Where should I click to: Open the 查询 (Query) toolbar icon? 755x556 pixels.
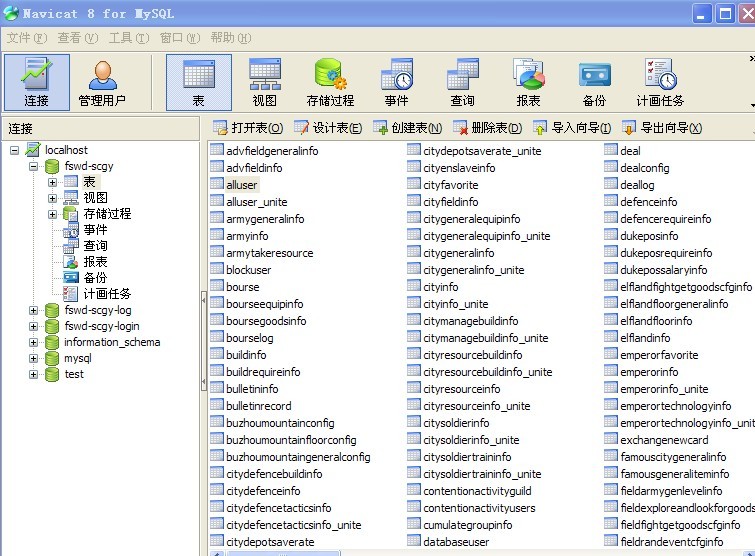(x=462, y=82)
